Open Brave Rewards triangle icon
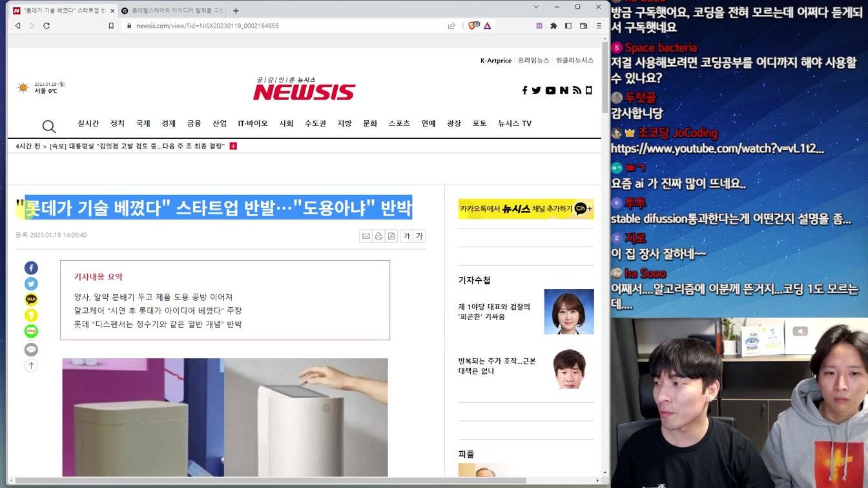Viewport: 868px width, 488px height. click(488, 26)
